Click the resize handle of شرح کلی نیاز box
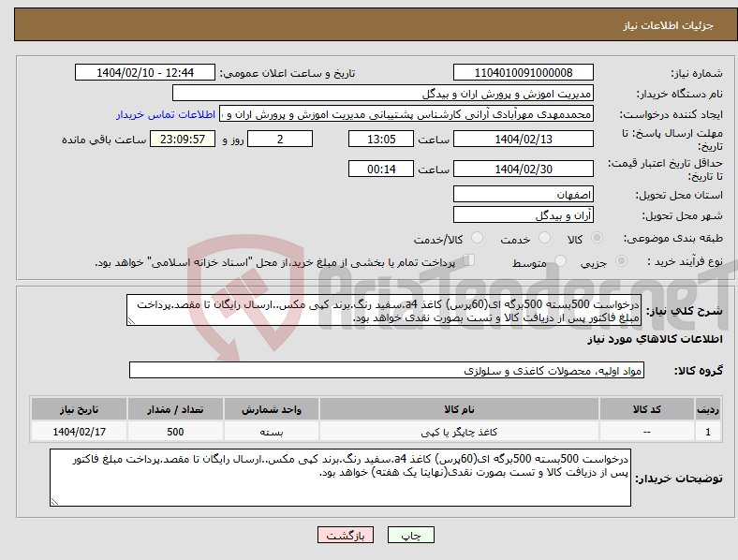 pyautogui.click(x=131, y=321)
